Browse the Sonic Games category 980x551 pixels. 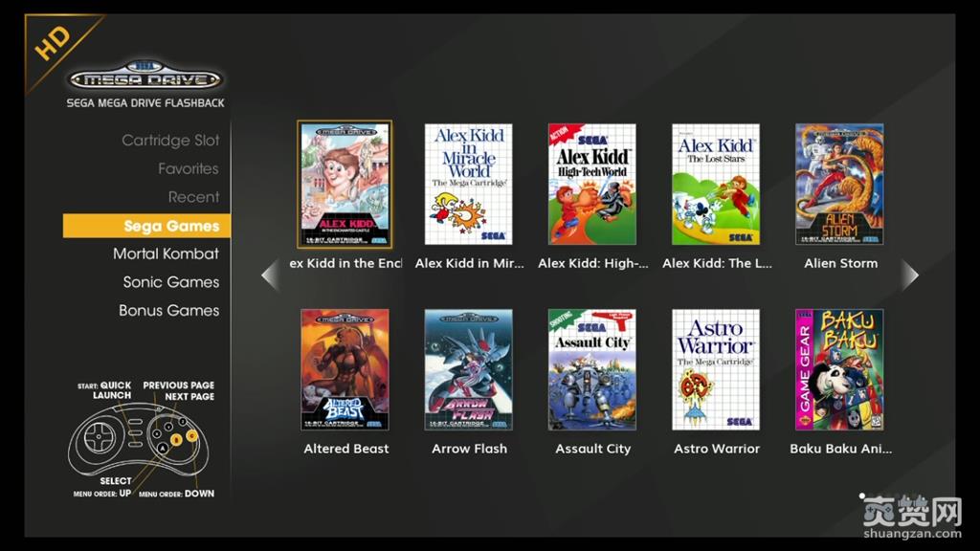point(170,282)
